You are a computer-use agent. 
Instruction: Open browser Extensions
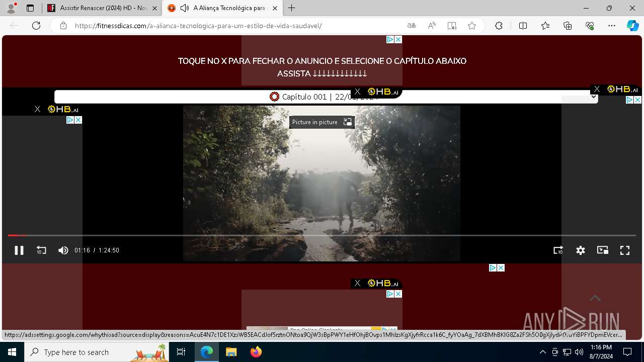499,26
